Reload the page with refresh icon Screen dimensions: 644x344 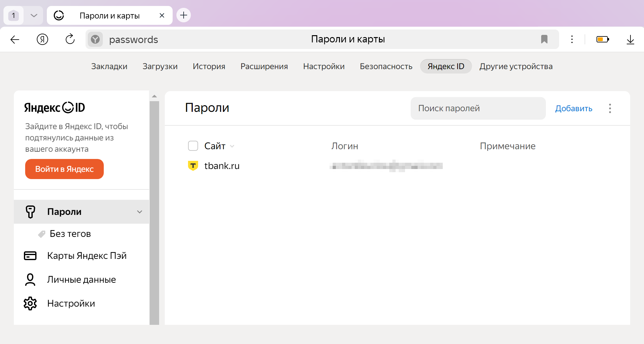click(x=70, y=39)
